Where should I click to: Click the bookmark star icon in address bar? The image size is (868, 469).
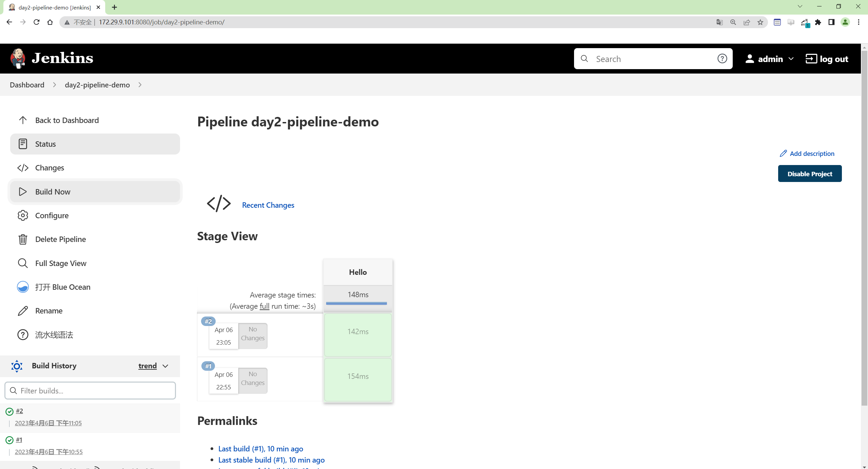[760, 22]
